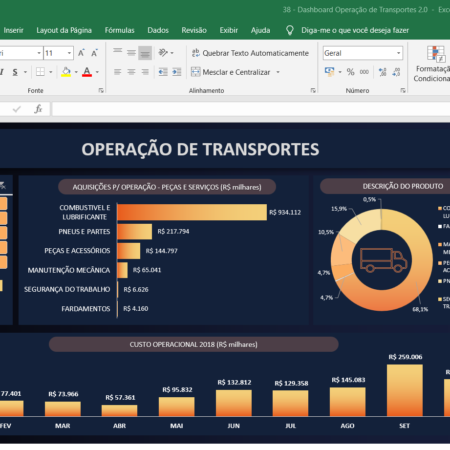This screenshot has width=450, height=450.
Task: Center text horizontally in cell
Action: (x=131, y=72)
